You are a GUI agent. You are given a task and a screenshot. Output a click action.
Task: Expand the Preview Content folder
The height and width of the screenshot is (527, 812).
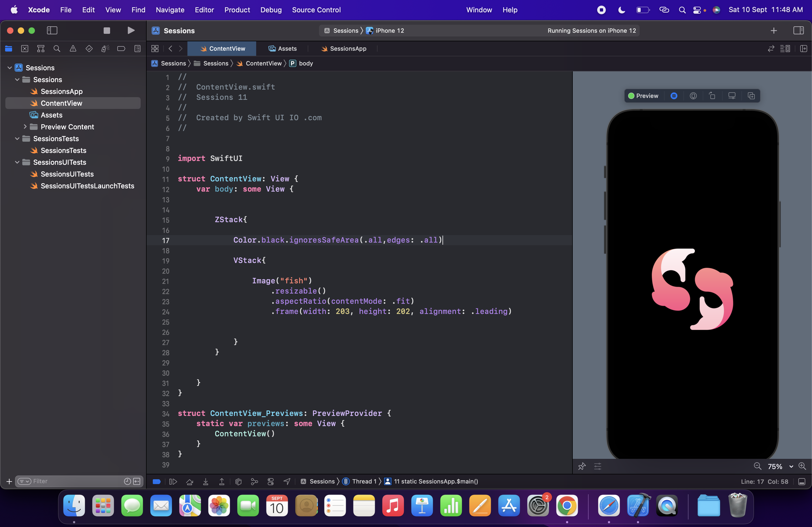pos(25,127)
